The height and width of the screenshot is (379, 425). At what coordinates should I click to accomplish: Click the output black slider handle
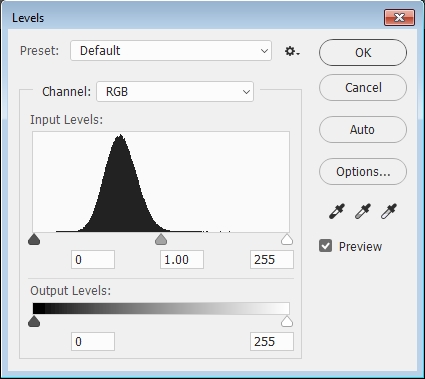click(34, 321)
